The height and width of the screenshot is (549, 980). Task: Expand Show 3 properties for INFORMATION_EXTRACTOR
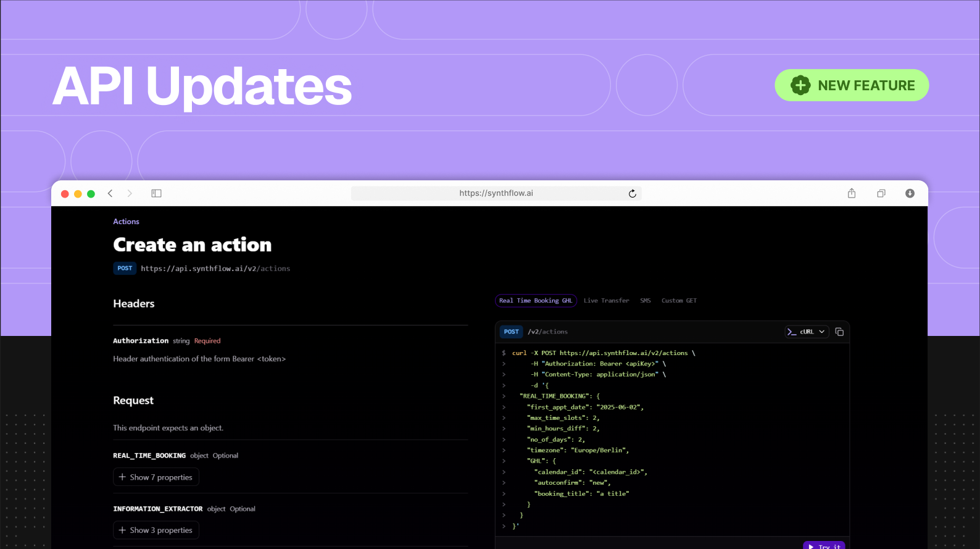coord(156,530)
